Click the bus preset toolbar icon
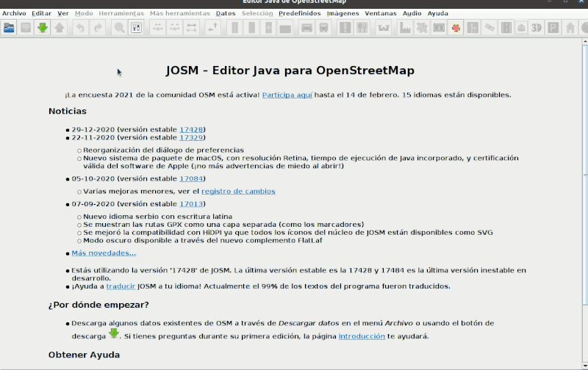This screenshot has height=370, width=588. tap(324, 28)
